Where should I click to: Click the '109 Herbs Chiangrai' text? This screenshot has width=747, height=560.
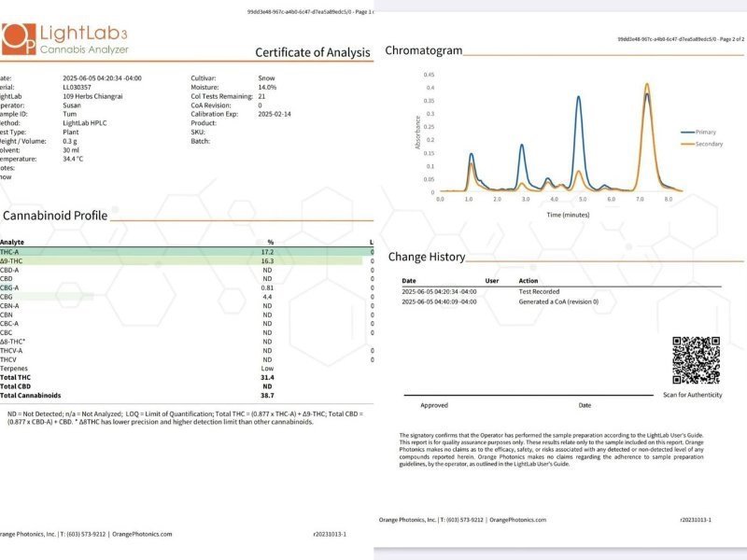tap(92, 96)
